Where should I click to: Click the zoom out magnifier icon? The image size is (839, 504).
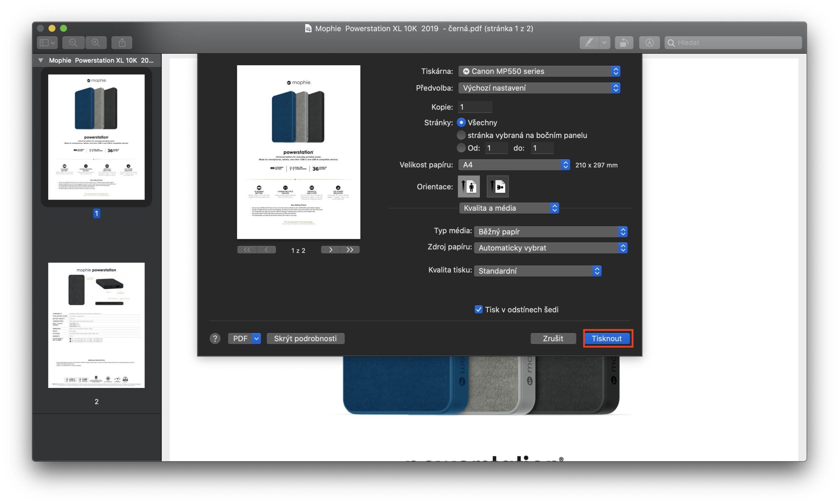click(x=73, y=43)
